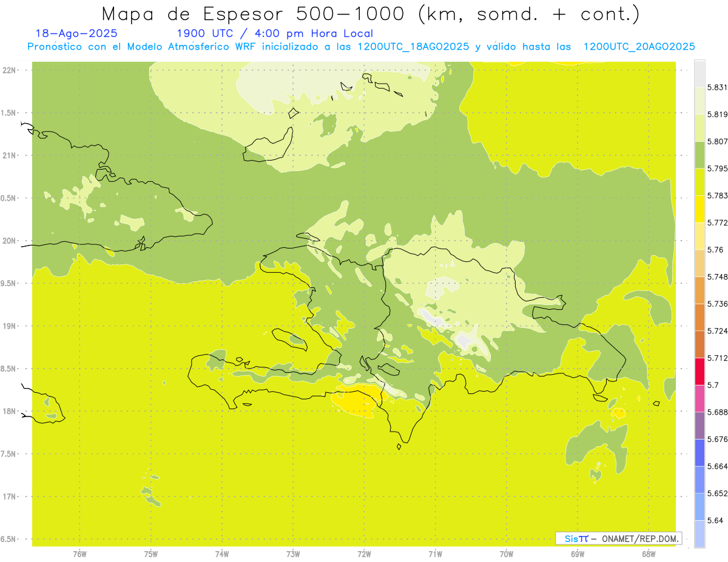Click the legend value 5.688

click(717, 412)
